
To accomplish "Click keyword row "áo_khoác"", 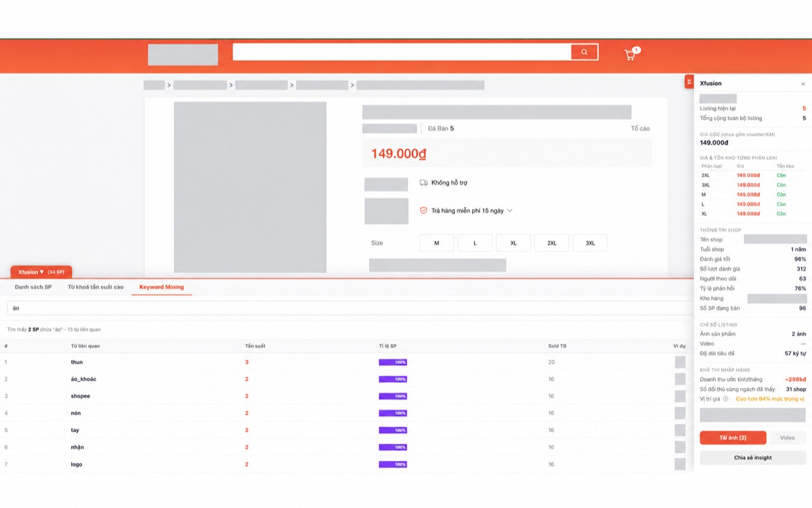I will 346,379.
